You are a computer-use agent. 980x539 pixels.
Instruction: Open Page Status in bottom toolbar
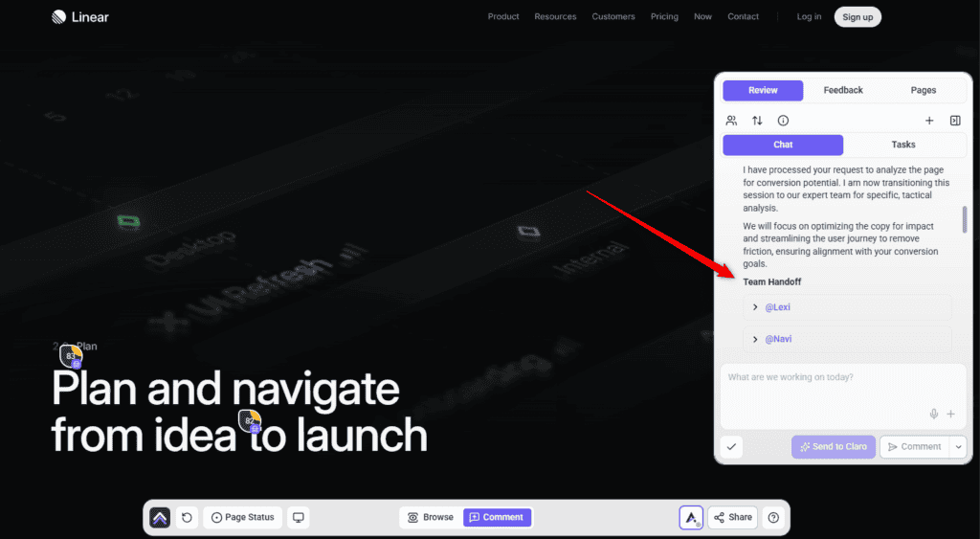[242, 517]
